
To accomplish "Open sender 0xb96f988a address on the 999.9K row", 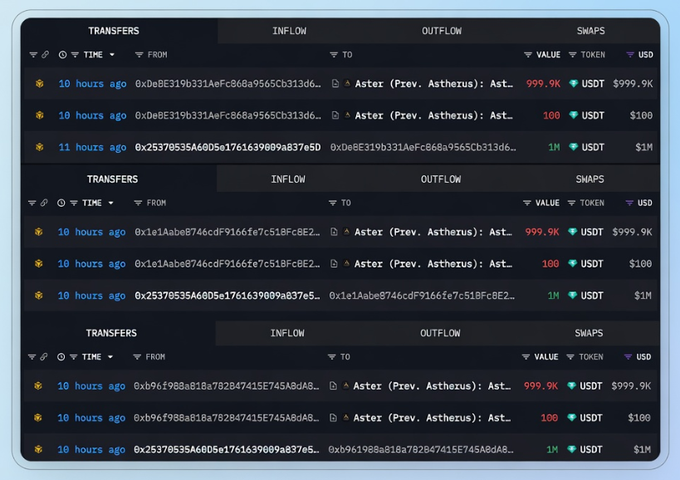I will pos(226,386).
